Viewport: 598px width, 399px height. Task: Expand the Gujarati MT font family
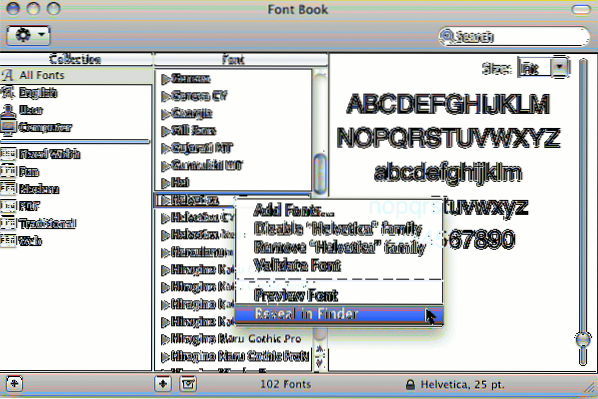pyautogui.click(x=165, y=148)
